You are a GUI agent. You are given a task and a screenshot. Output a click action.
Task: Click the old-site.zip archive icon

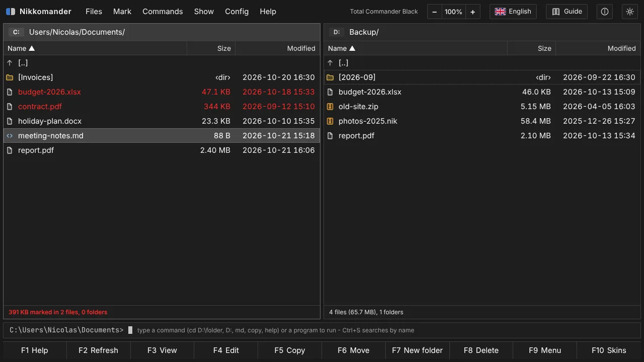coord(330,107)
